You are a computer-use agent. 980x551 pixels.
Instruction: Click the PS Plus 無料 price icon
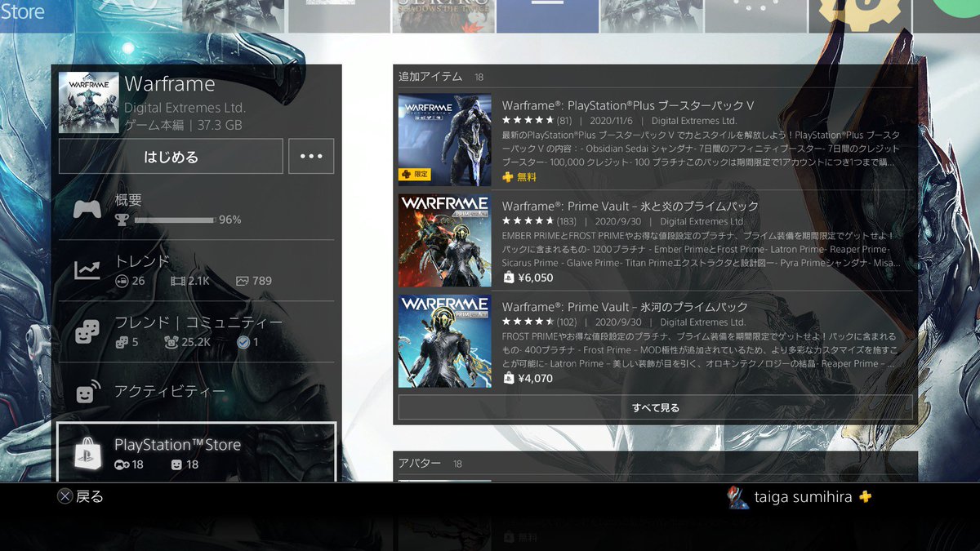point(508,176)
